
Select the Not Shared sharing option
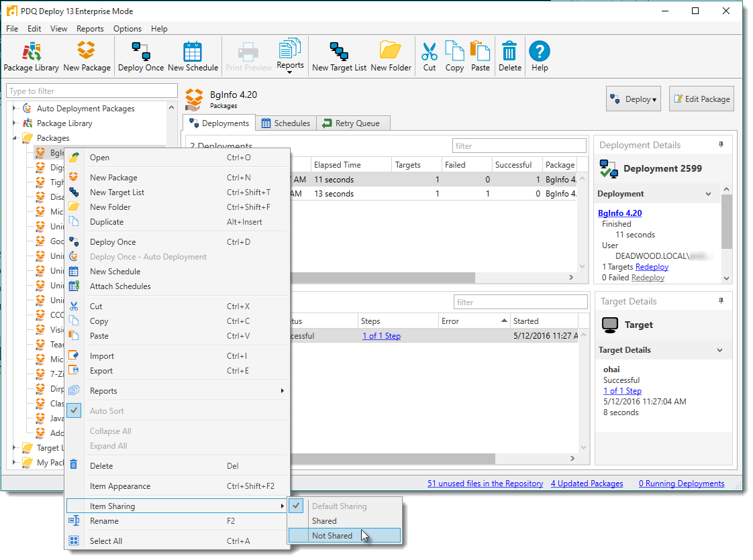pos(332,536)
